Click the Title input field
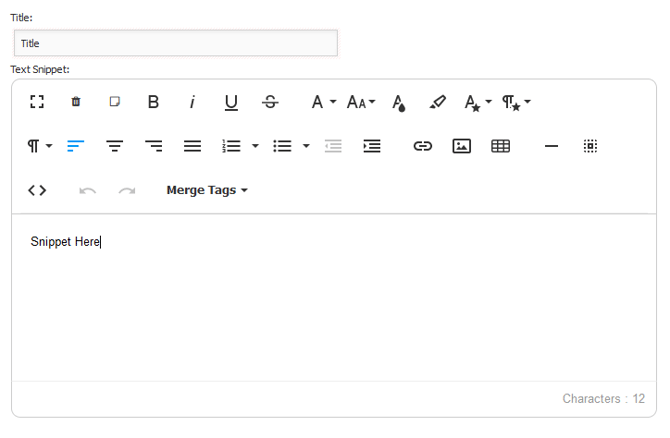Image resolution: width=670 pixels, height=438 pixels. (176, 43)
